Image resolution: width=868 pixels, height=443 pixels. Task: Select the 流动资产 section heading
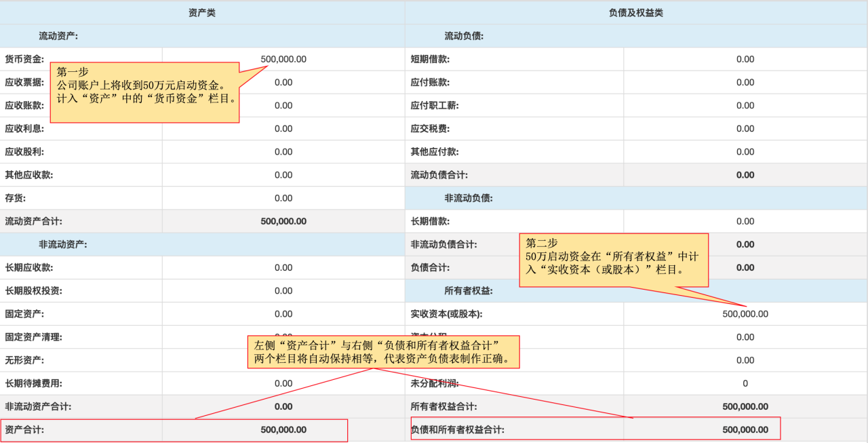tap(58, 36)
